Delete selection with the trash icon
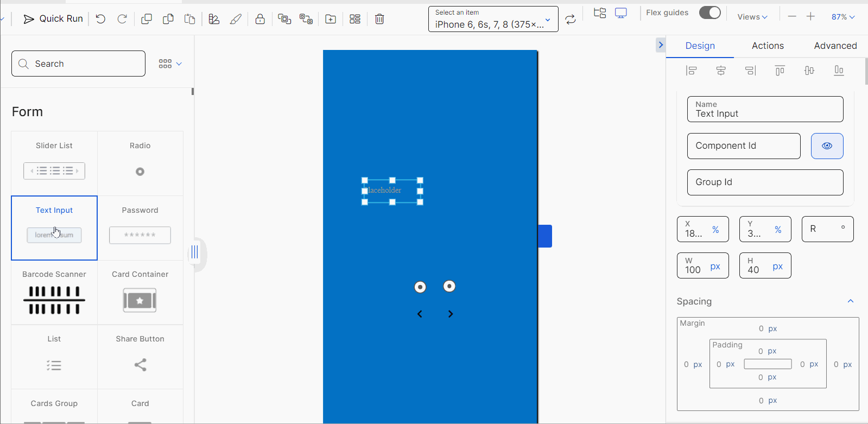The image size is (868, 424). pos(379,19)
